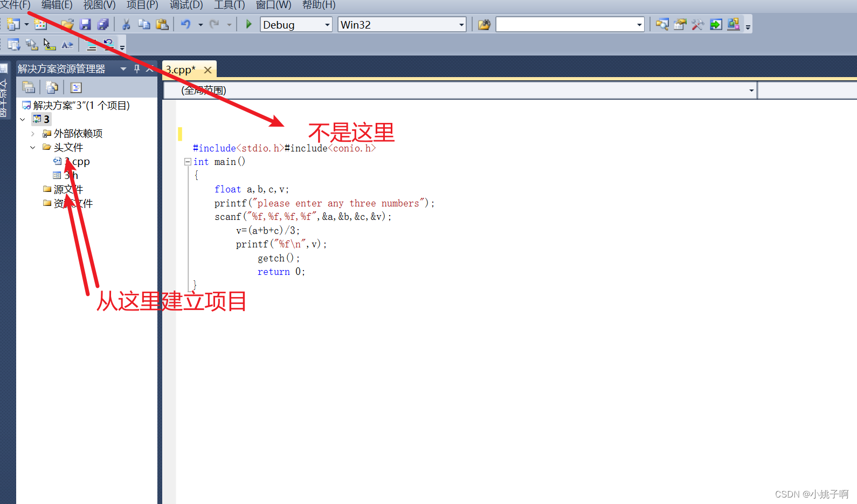Open the Find combo box dropdown arrow
Image resolution: width=857 pixels, height=504 pixels.
639,25
